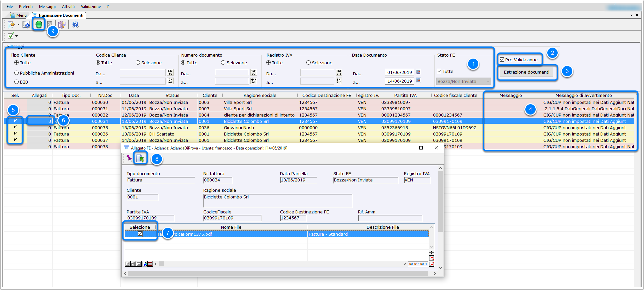The image size is (644, 290).
Task: Click the lookup icon next to Registro IVA a field
Action: pos(339,81)
